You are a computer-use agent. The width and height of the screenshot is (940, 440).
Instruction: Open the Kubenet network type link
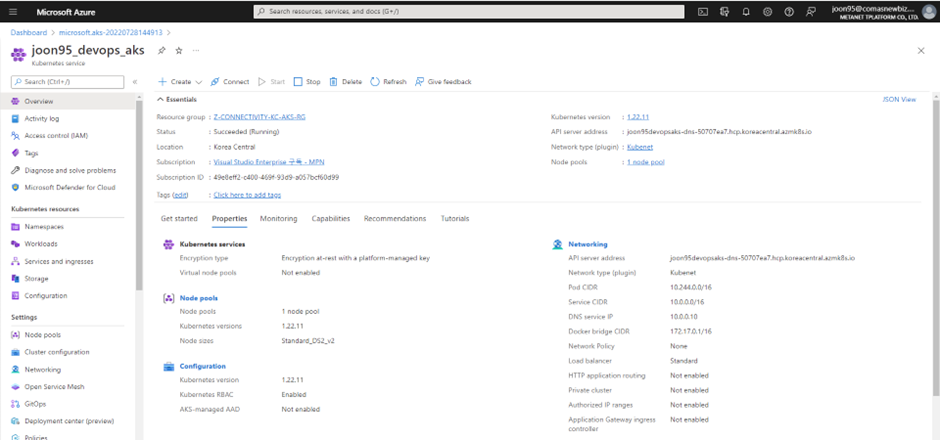click(640, 147)
